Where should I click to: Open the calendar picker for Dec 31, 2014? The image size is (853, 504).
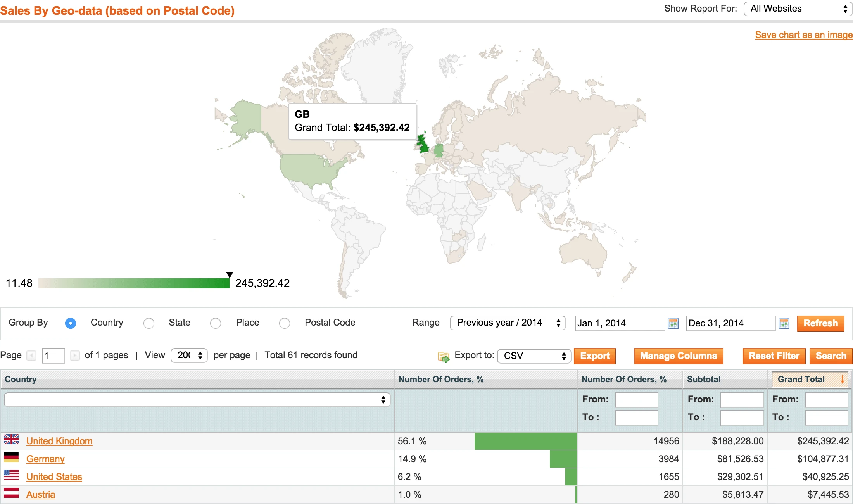point(784,323)
